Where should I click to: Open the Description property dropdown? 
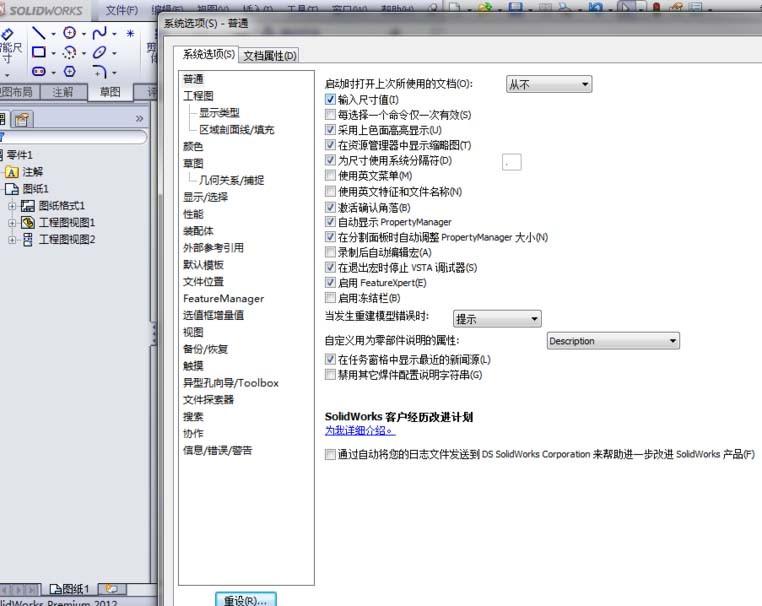[x=613, y=341]
